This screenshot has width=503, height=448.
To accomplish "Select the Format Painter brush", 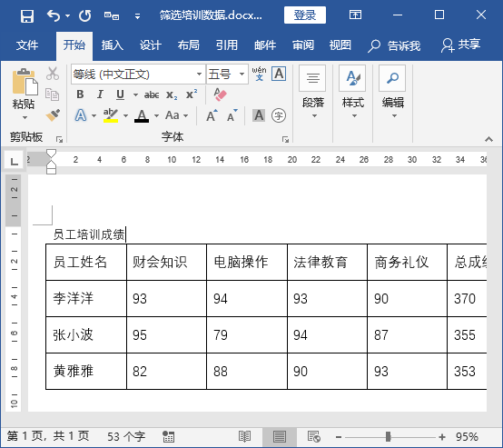I will (x=53, y=115).
